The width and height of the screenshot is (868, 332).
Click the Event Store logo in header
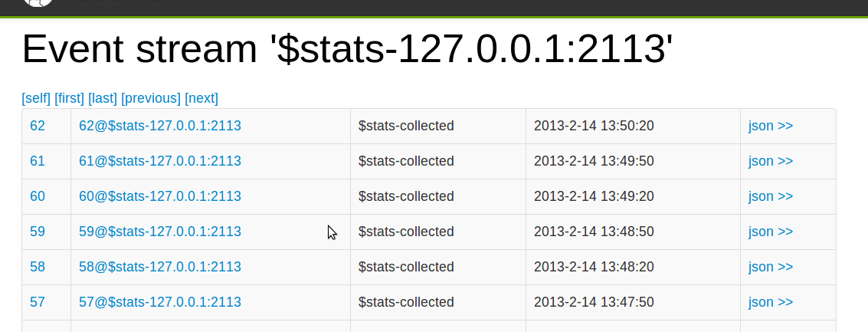point(38,3)
